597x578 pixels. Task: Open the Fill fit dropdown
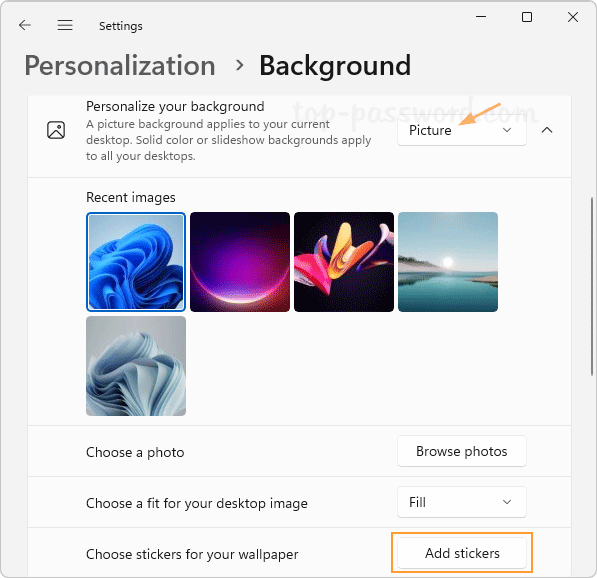click(462, 502)
